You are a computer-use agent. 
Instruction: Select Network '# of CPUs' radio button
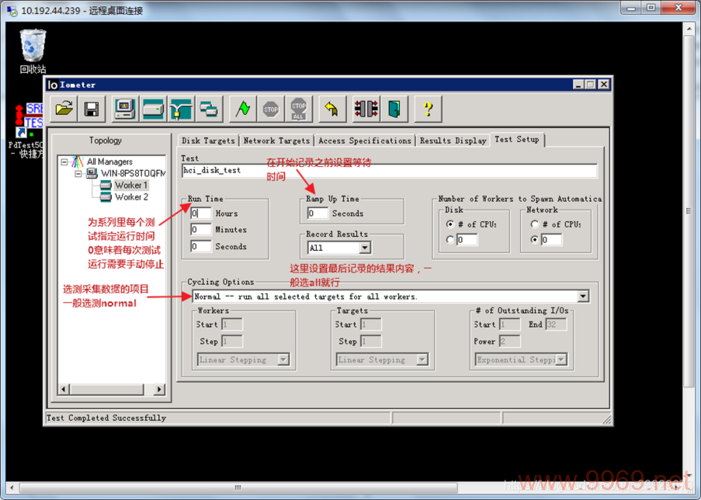[534, 224]
